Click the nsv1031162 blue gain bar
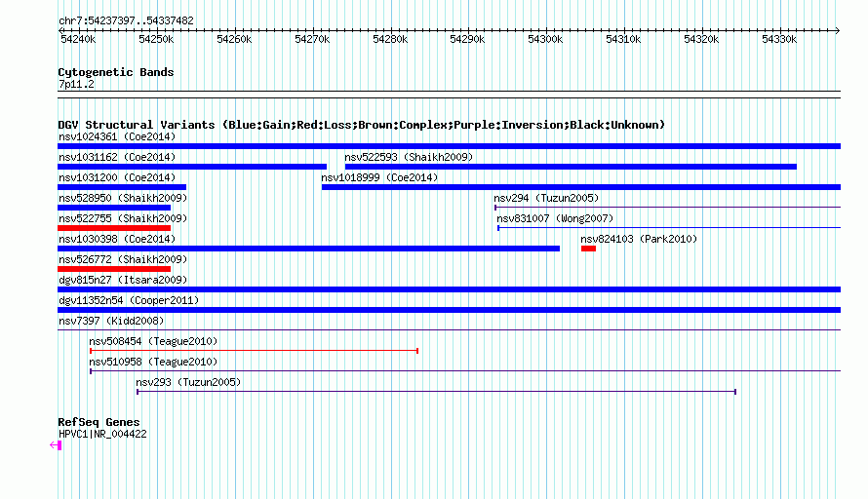 (192, 167)
